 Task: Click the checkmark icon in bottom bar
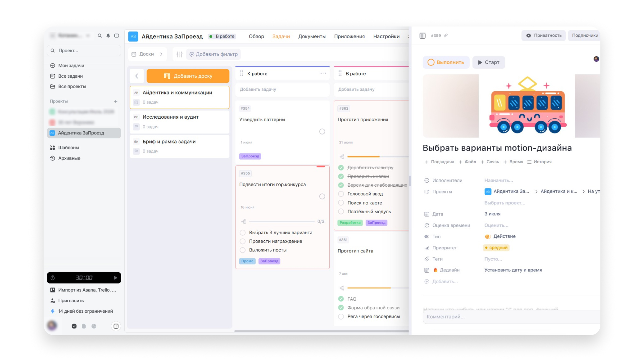[x=74, y=326]
